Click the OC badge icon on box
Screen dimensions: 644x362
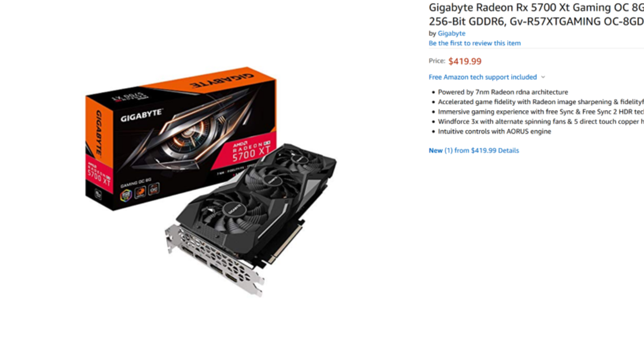tap(154, 189)
